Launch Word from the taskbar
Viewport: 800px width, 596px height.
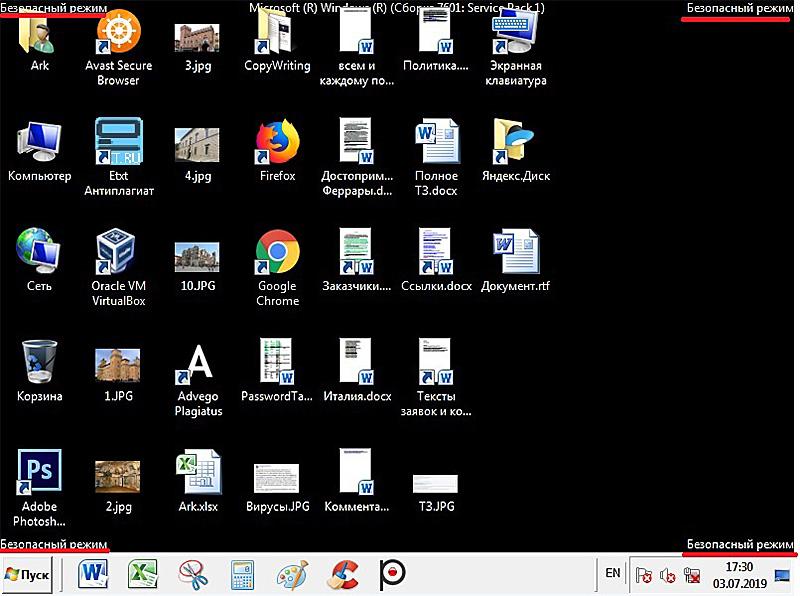[x=93, y=574]
